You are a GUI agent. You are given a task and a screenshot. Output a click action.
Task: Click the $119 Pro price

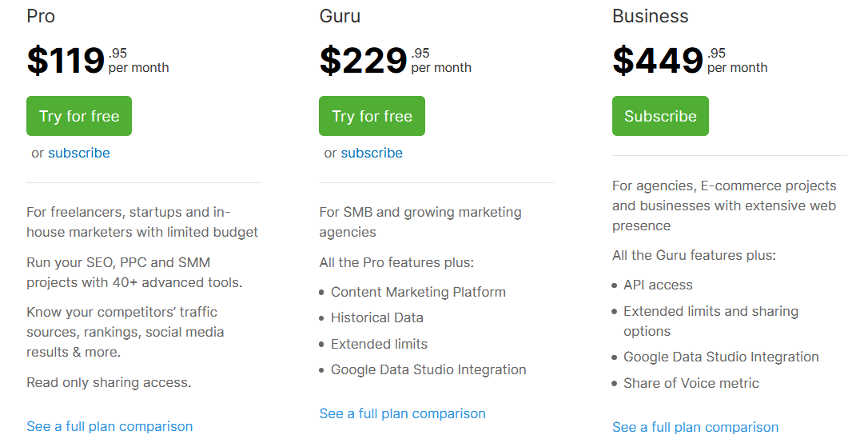pyautogui.click(x=66, y=61)
